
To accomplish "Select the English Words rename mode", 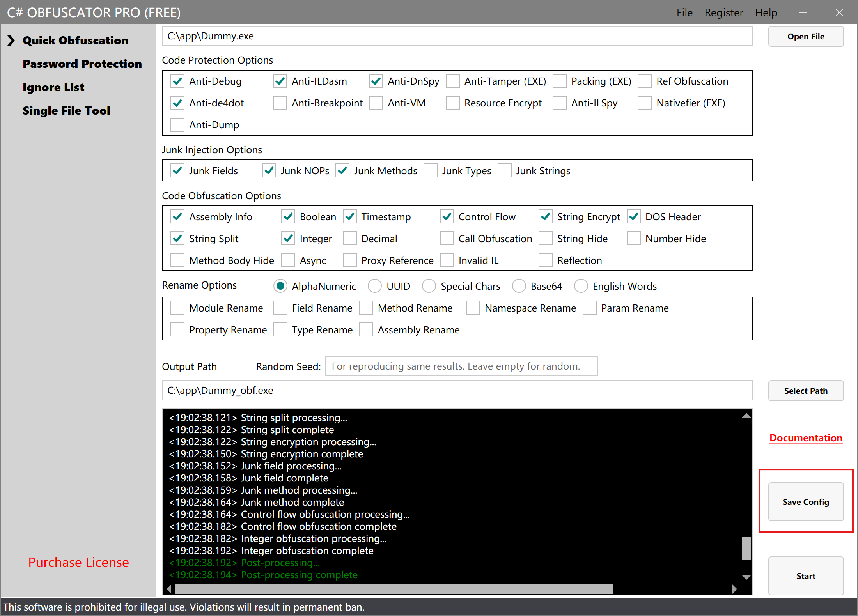I will (x=581, y=286).
